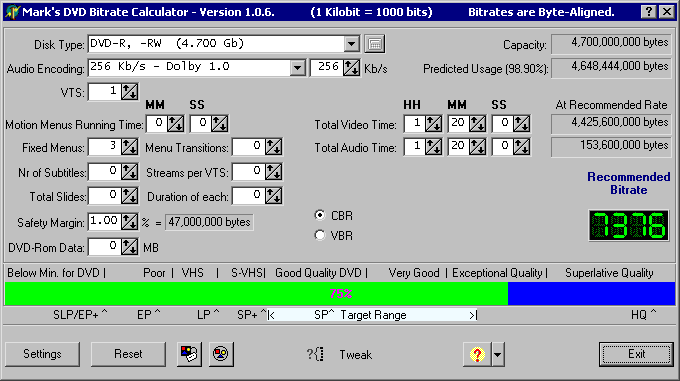Click the DVD-Rom Data spinner

coord(129,247)
